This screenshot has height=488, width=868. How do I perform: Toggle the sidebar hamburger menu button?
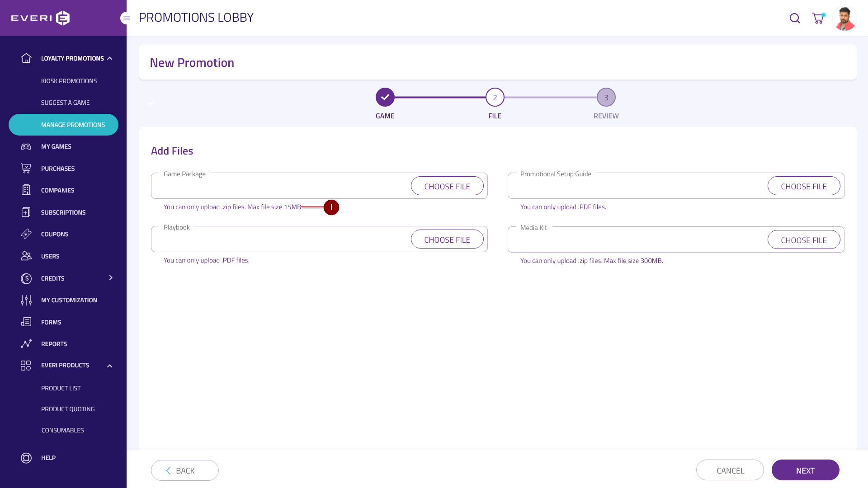[x=126, y=18]
